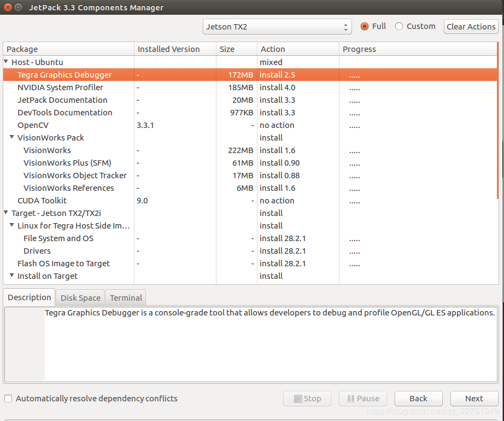504x421 pixels.
Task: Click installed version 3.3.1 of OpenCV
Action: pyautogui.click(x=145, y=125)
